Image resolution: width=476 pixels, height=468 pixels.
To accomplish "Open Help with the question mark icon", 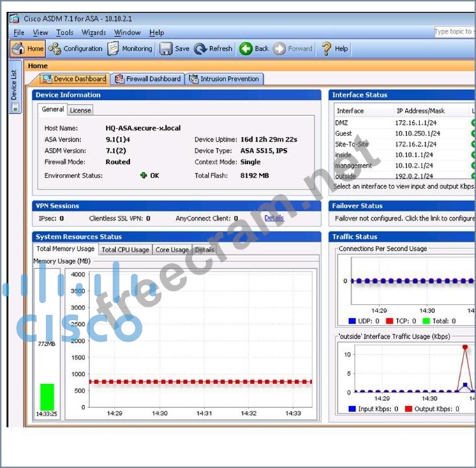I will point(326,49).
